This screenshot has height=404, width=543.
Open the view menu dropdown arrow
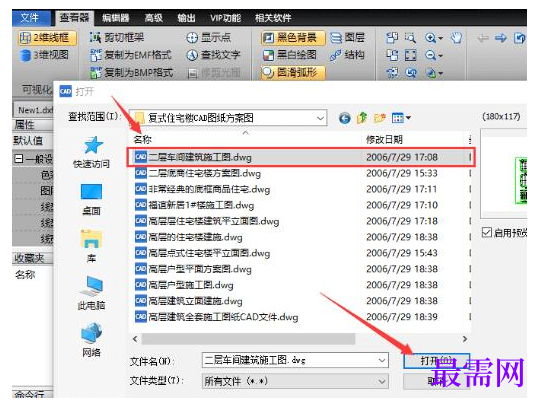click(x=409, y=118)
